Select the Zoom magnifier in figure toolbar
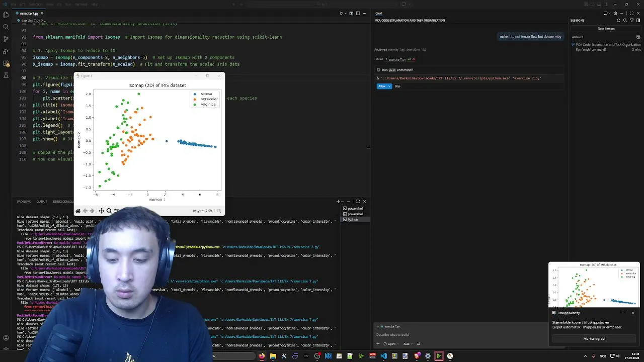This screenshot has width=644, height=362. [x=109, y=211]
